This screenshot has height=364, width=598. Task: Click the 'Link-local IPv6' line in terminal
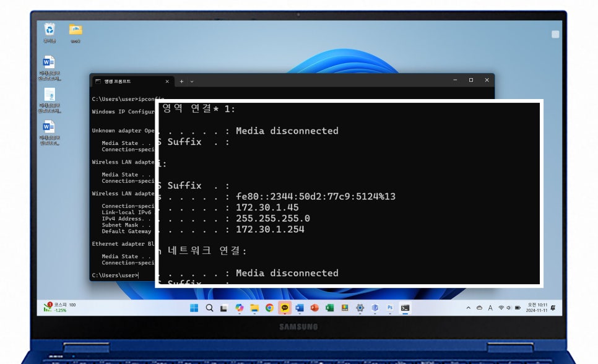[126, 212]
